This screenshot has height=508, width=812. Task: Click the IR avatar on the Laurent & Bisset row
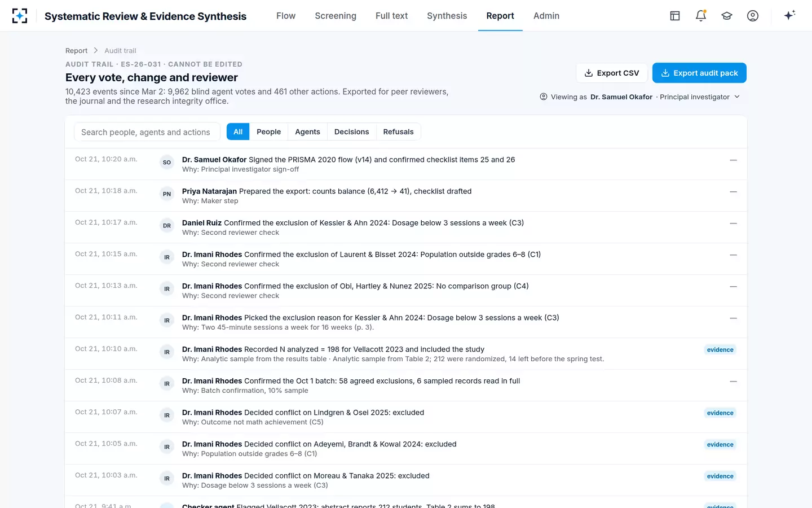pos(167,257)
